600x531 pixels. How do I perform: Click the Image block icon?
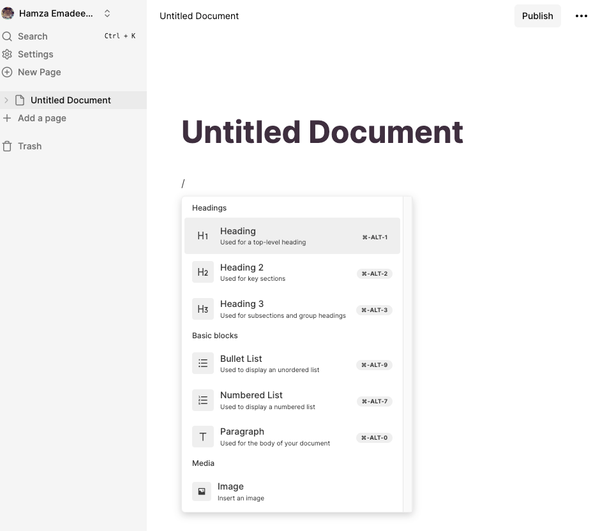click(202, 492)
